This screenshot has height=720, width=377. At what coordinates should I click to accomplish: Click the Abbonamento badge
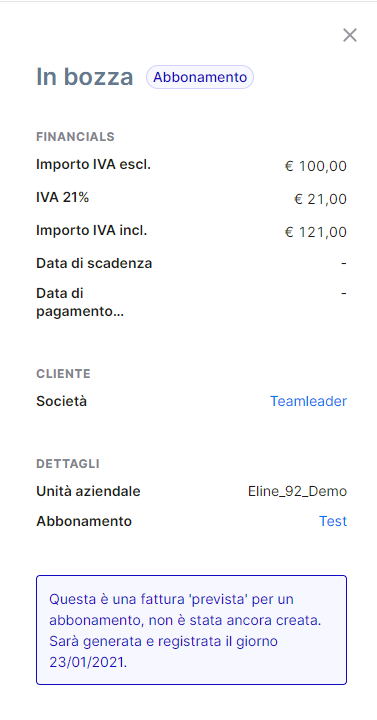coord(200,77)
